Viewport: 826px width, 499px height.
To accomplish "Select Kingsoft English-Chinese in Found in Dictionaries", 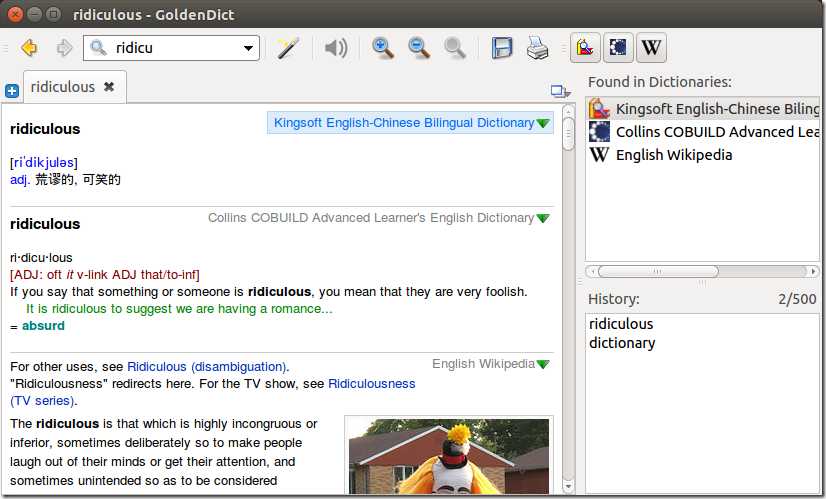I will [704, 109].
